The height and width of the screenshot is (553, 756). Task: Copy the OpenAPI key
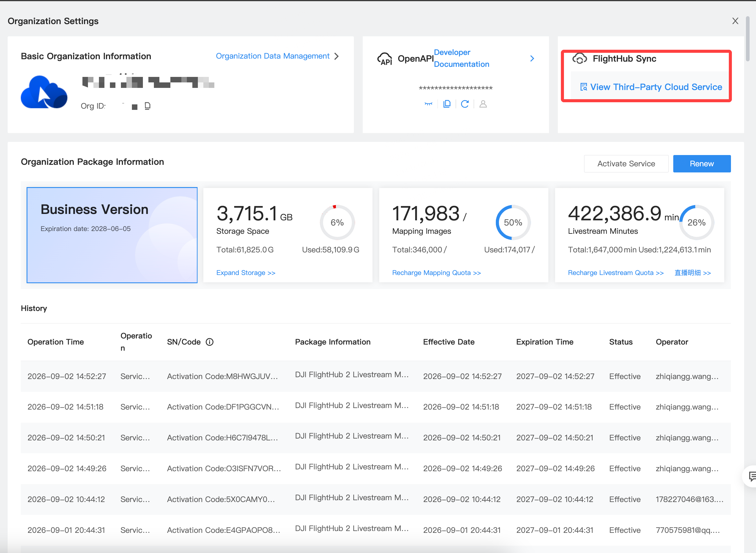pos(447,104)
